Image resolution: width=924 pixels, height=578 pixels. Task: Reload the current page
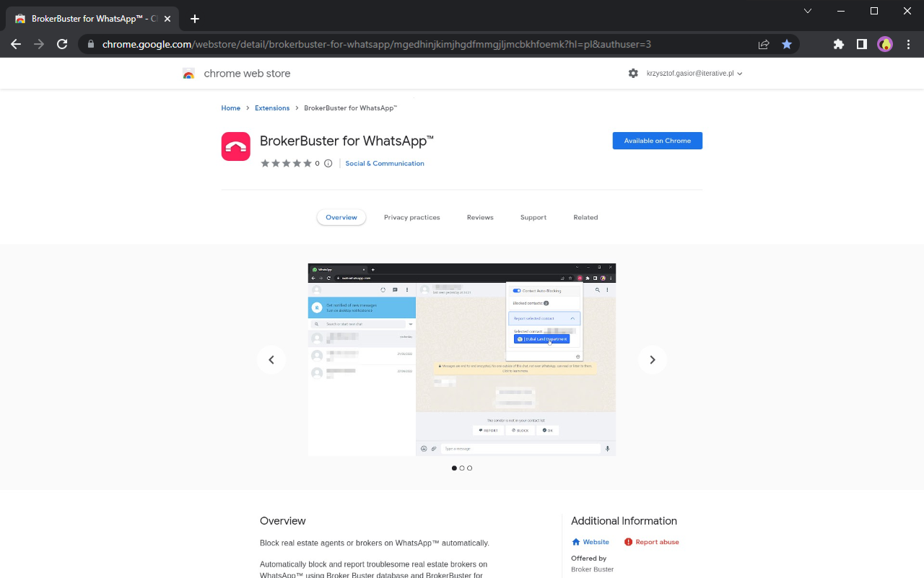click(x=62, y=44)
